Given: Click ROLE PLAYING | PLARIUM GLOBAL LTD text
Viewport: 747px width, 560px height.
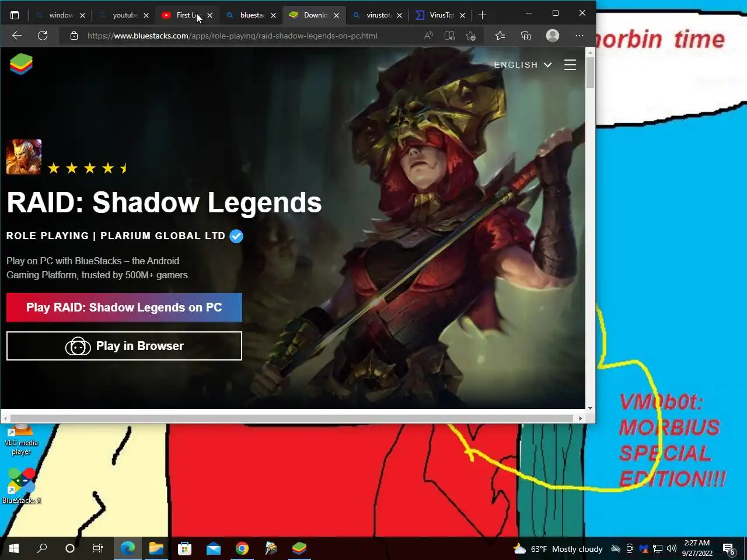Looking at the screenshot, I should click(x=116, y=236).
